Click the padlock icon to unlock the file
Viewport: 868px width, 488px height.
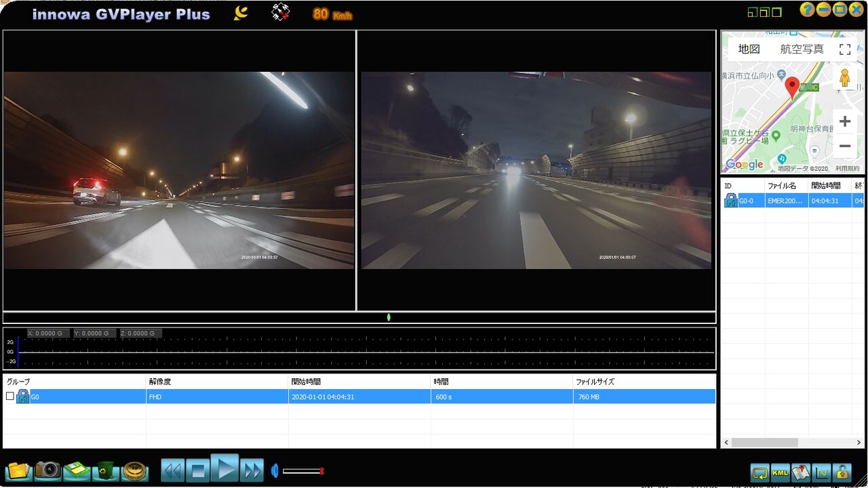pyautogui.click(x=842, y=472)
